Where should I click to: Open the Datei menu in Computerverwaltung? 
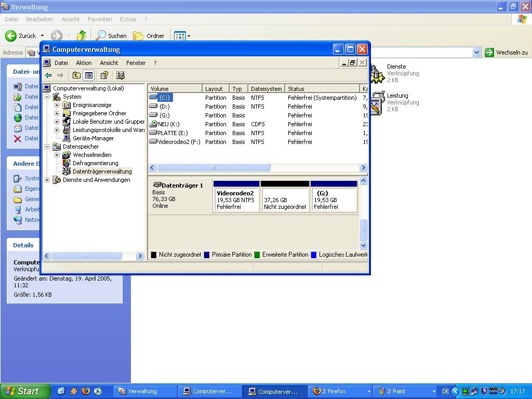[x=61, y=63]
